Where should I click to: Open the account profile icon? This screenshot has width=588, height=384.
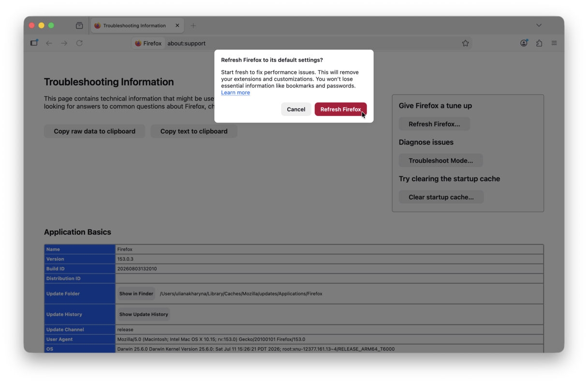pos(524,43)
